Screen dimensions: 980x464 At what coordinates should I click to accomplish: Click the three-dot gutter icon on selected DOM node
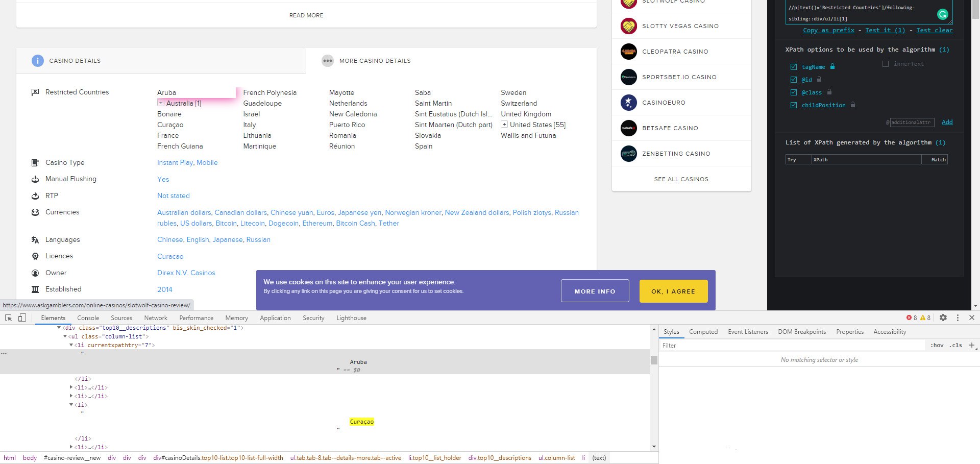tap(4, 353)
